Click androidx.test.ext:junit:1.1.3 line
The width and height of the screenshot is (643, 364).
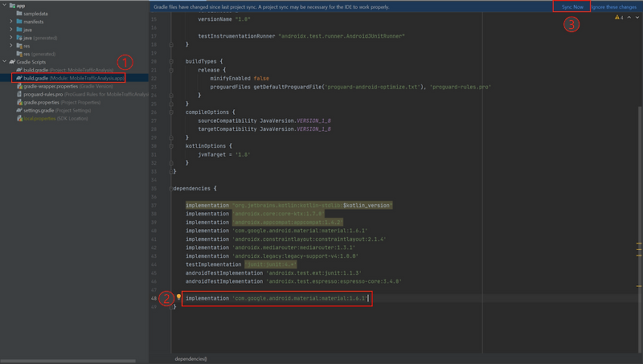(x=273, y=273)
